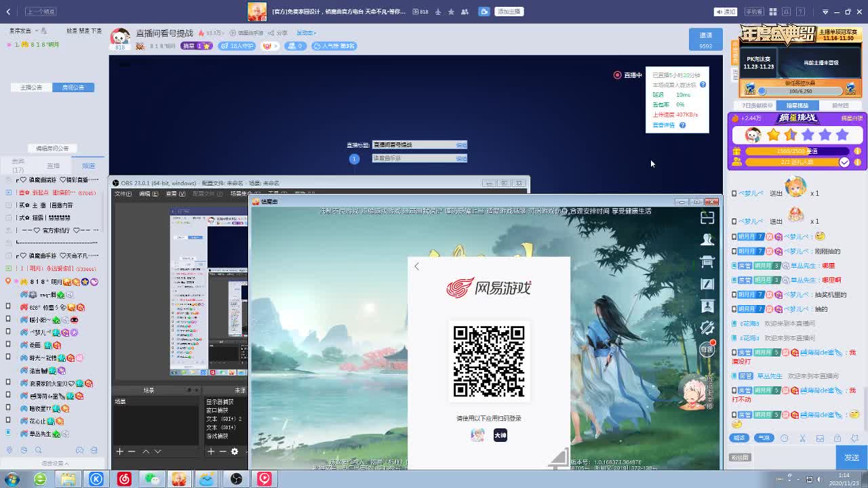This screenshot has width=868, height=488.
Task: Go back with the top-left arrow
Action: (8, 12)
